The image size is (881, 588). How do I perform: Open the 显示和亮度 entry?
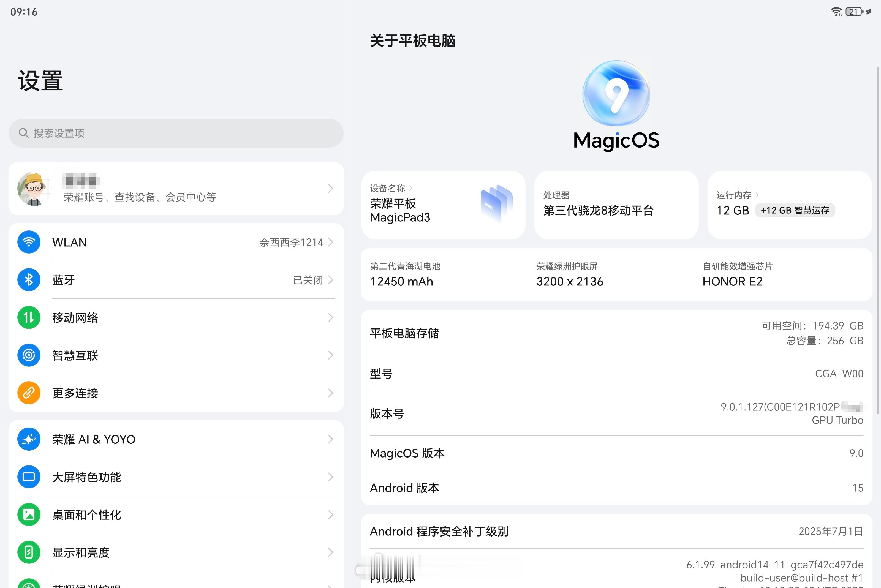(176, 552)
